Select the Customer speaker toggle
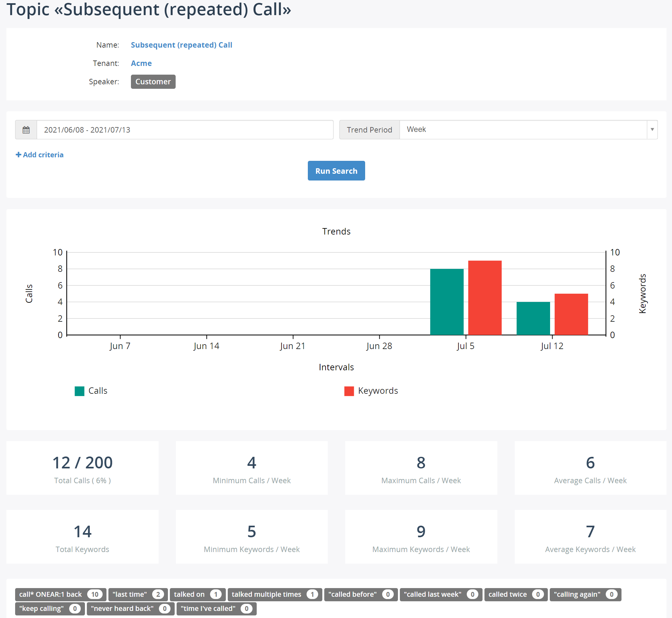672x618 pixels. click(x=153, y=81)
